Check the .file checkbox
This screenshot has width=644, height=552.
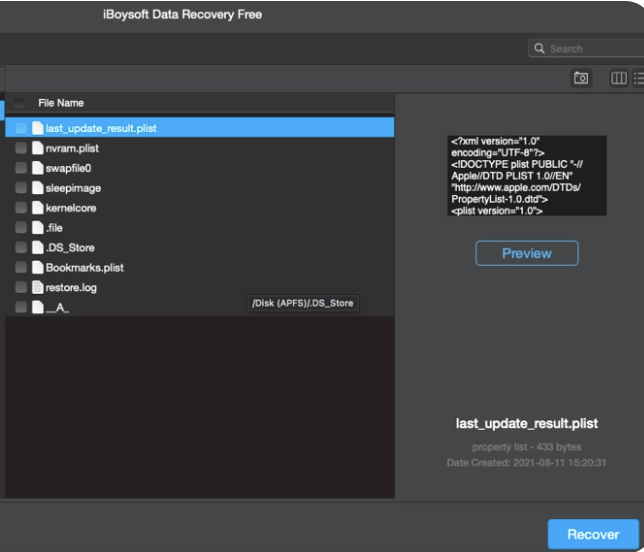tap(21, 227)
